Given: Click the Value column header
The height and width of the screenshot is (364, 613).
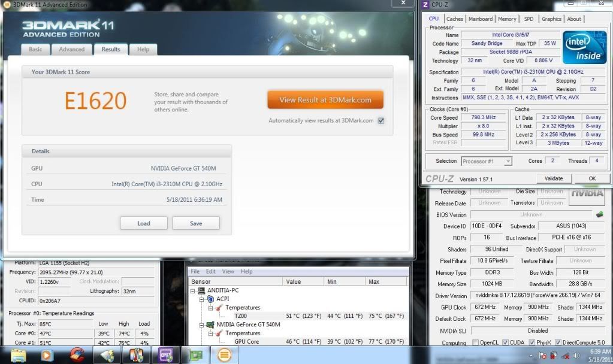Looking at the screenshot, I should [x=303, y=281].
